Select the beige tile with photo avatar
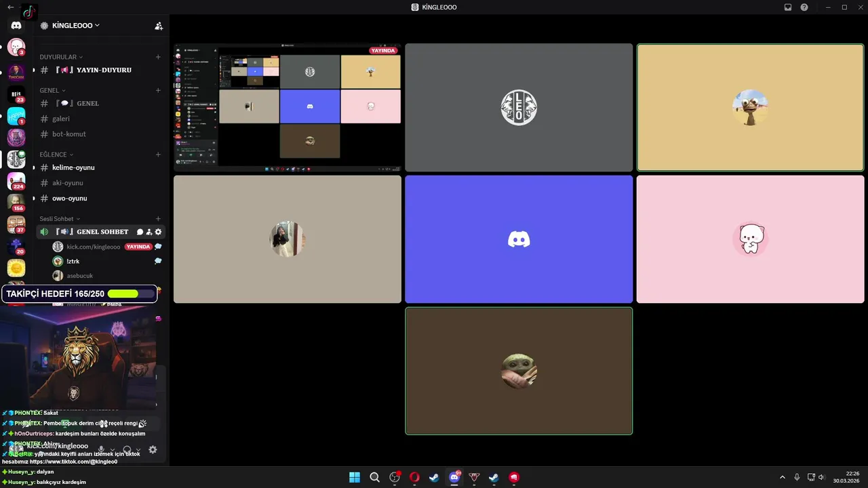 [x=288, y=239]
